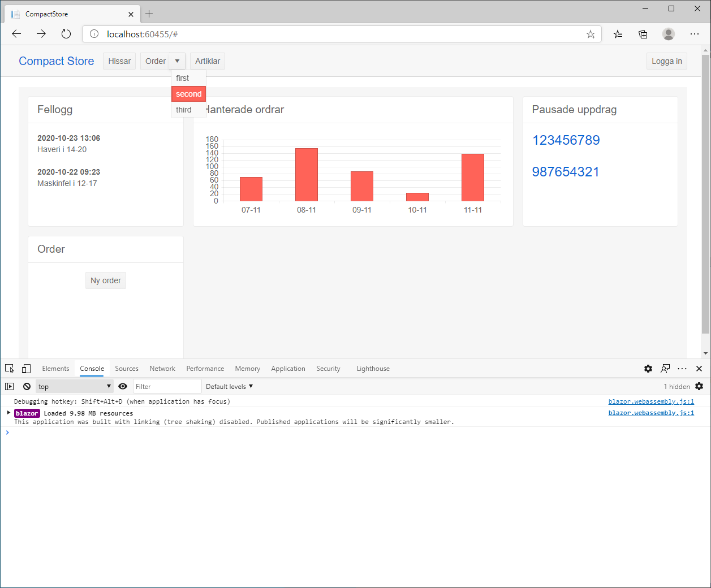Switch to the Network tab
The height and width of the screenshot is (588, 711).
[x=162, y=369]
